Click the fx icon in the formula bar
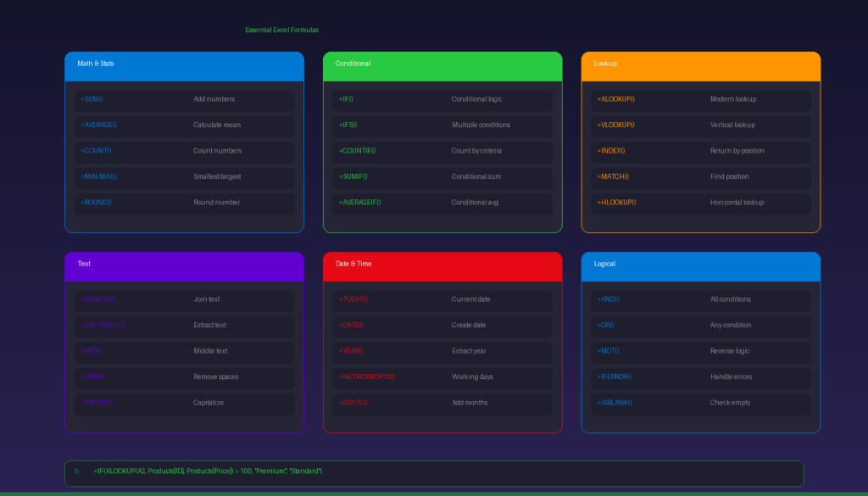Image resolution: width=868 pixels, height=496 pixels. (x=76, y=471)
